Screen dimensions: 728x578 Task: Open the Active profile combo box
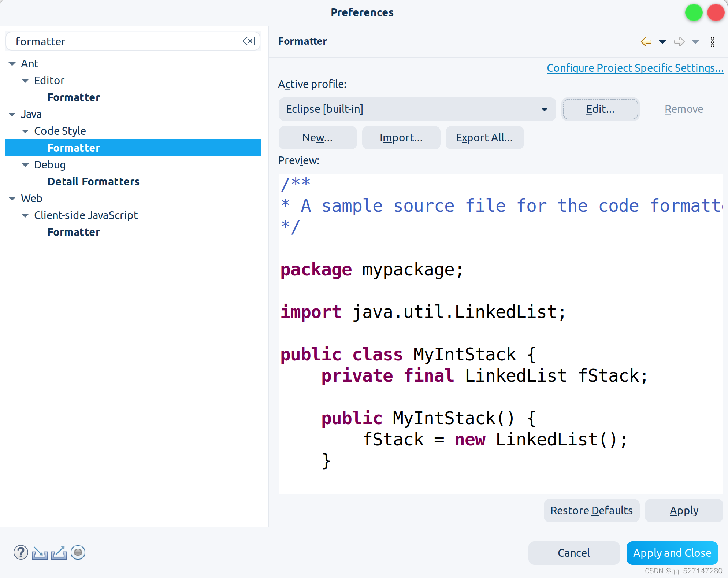pyautogui.click(x=417, y=109)
